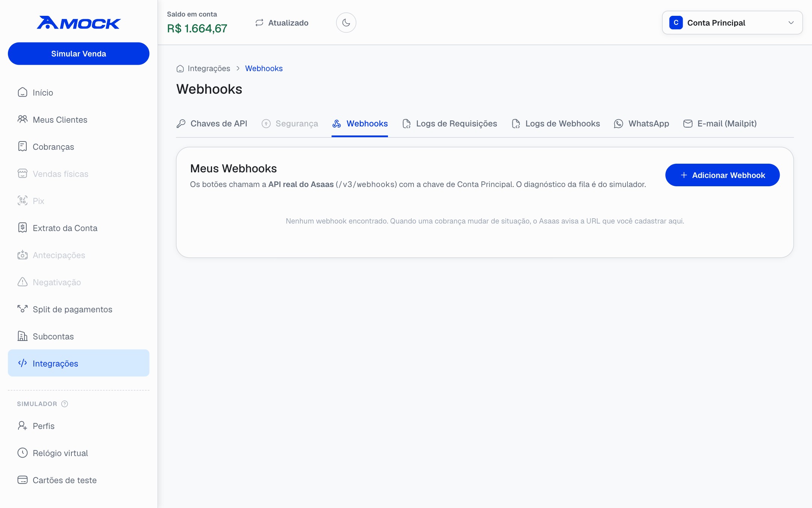Viewport: 812px width, 508px height.
Task: Click the E-mail envelope icon
Action: tap(688, 123)
